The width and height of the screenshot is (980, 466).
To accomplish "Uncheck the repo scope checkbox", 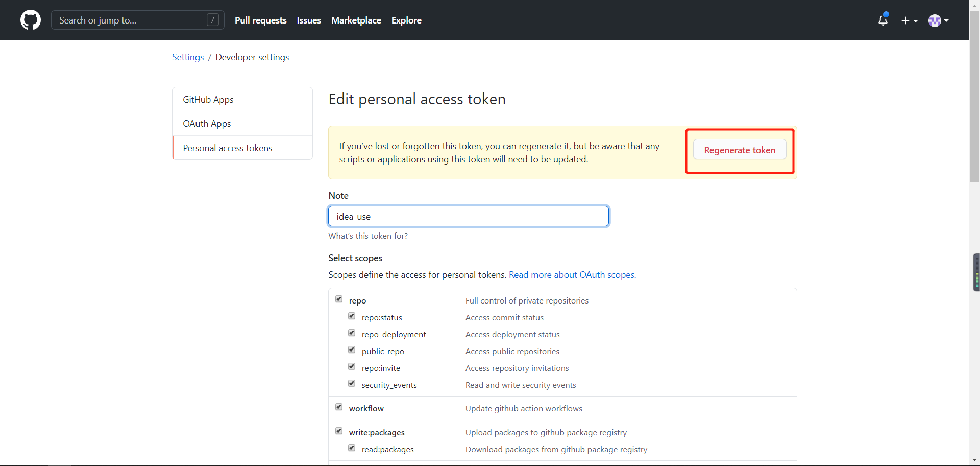I will click(339, 299).
